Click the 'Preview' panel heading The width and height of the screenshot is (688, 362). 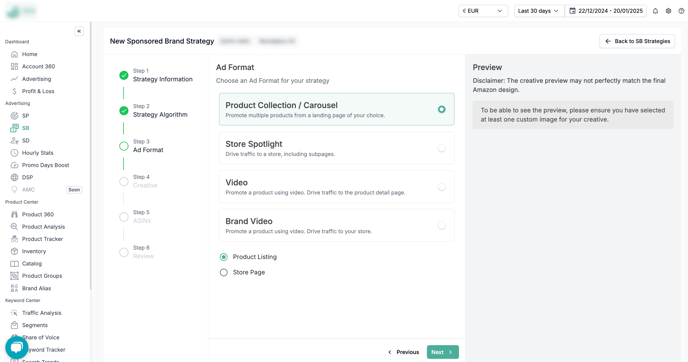[487, 68]
